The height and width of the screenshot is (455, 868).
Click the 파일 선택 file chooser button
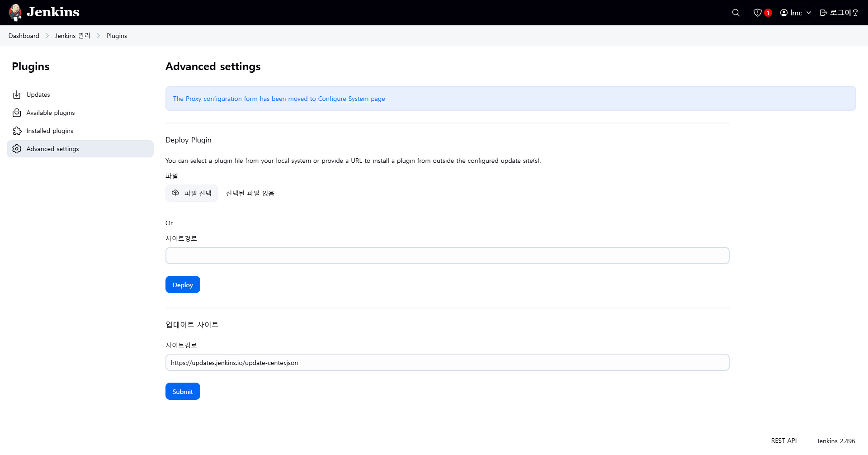pyautogui.click(x=192, y=193)
